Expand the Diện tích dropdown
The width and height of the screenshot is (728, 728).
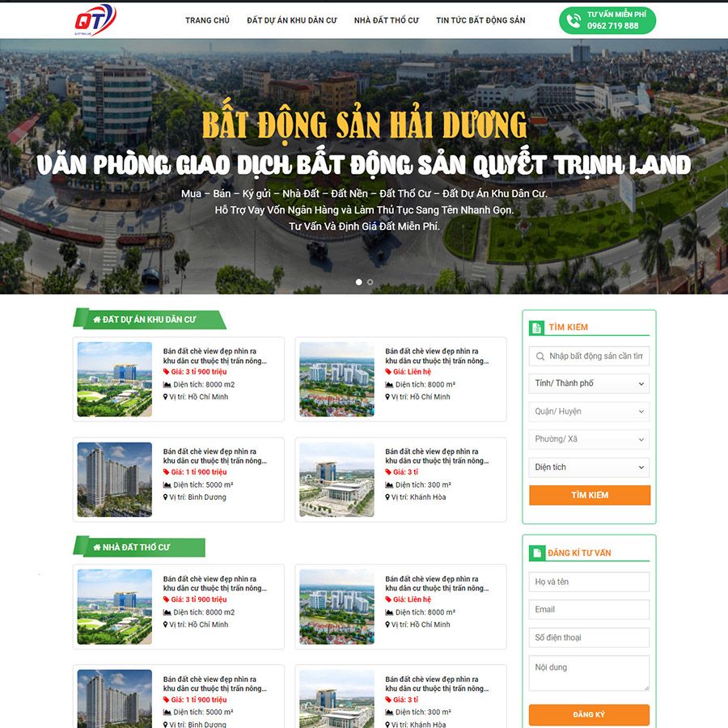tap(588, 468)
